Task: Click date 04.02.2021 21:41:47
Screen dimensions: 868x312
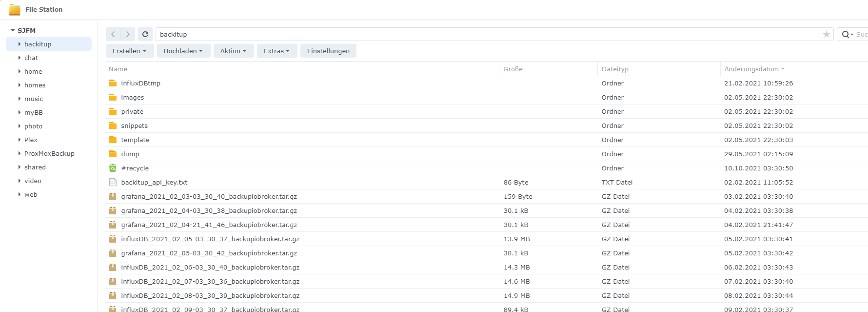Action: coord(758,225)
